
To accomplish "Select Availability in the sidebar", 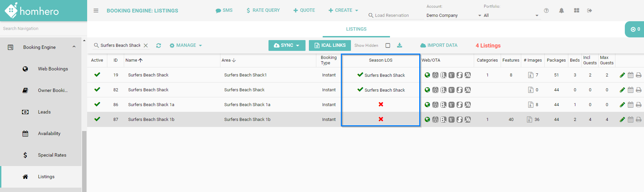I will tap(49, 134).
